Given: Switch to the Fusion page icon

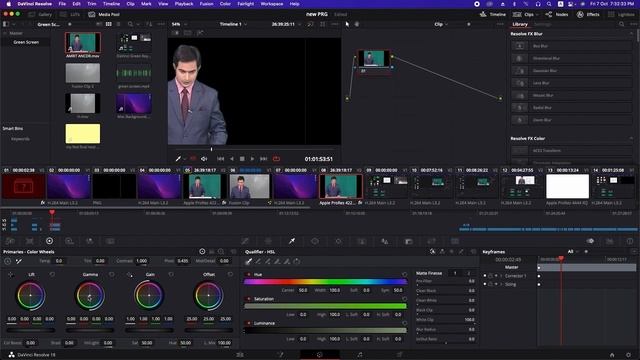Looking at the screenshot, I should click(280, 355).
